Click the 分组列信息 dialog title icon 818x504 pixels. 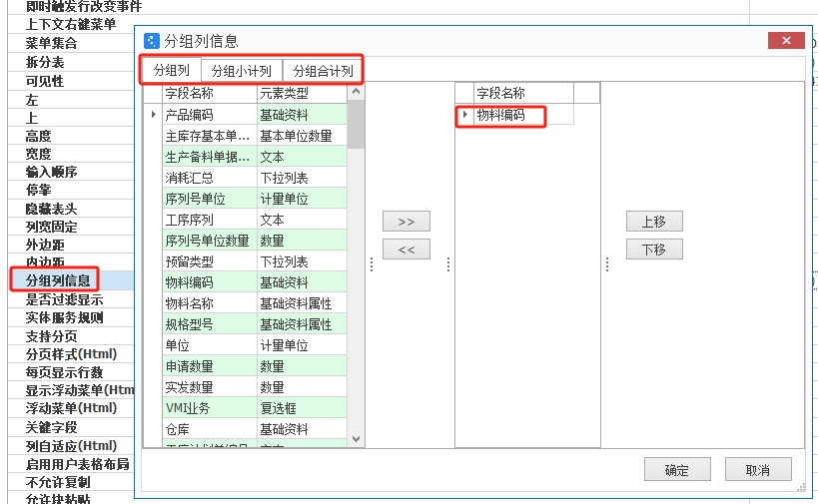pyautogui.click(x=152, y=41)
